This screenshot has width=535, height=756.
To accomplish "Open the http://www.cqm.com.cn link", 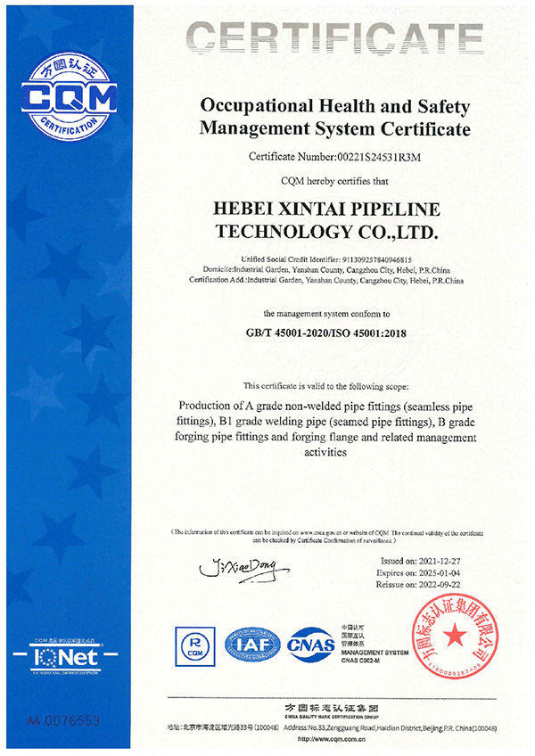I will pos(332,739).
